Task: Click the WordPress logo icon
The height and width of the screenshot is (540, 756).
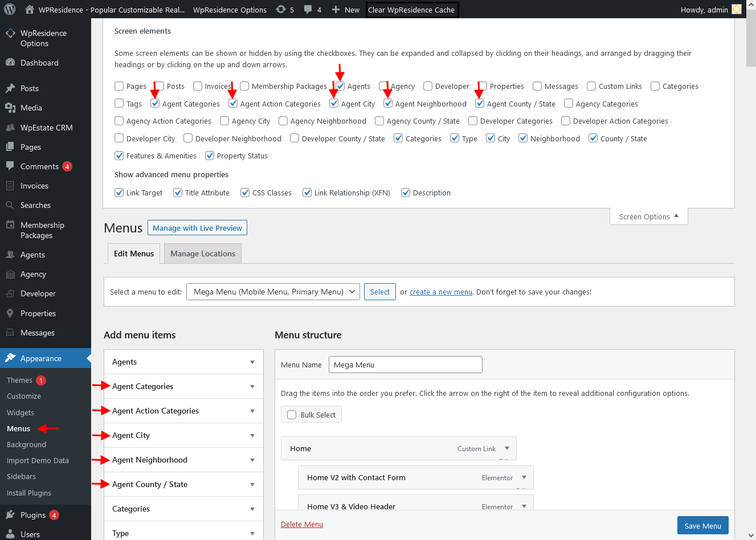Action: (x=10, y=9)
